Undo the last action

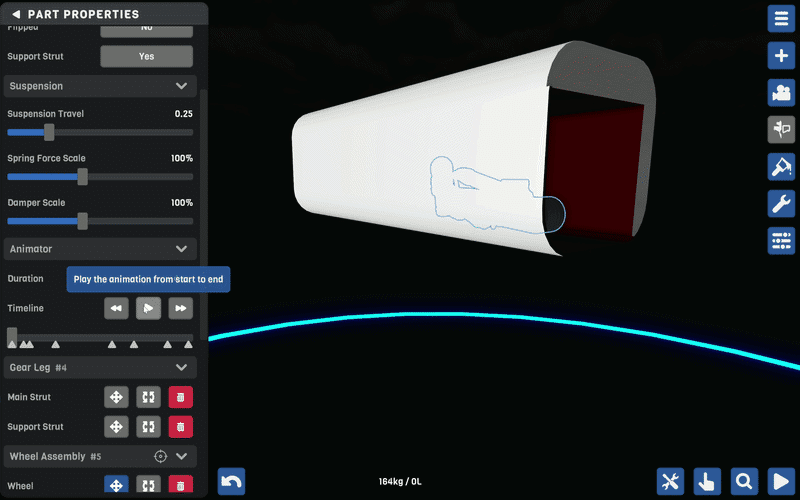click(x=232, y=481)
